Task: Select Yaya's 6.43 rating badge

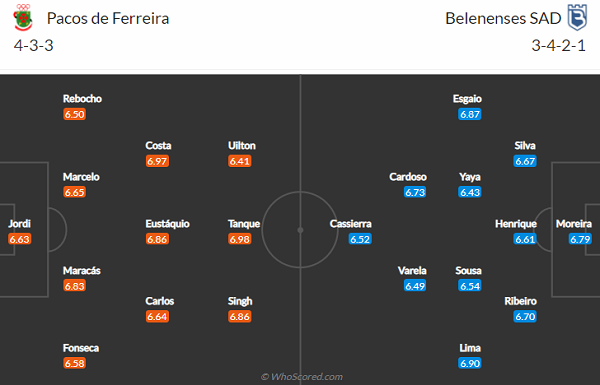Action: point(470,192)
